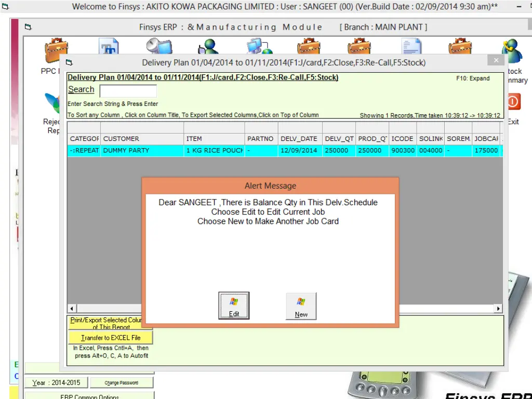
Task: Select the dash cell under PARTNO
Action: (x=261, y=151)
